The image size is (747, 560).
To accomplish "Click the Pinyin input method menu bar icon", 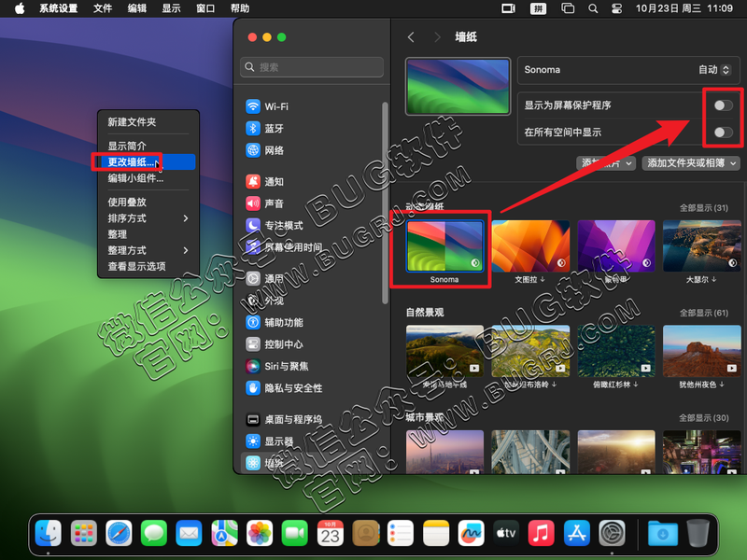I will coord(539,8).
